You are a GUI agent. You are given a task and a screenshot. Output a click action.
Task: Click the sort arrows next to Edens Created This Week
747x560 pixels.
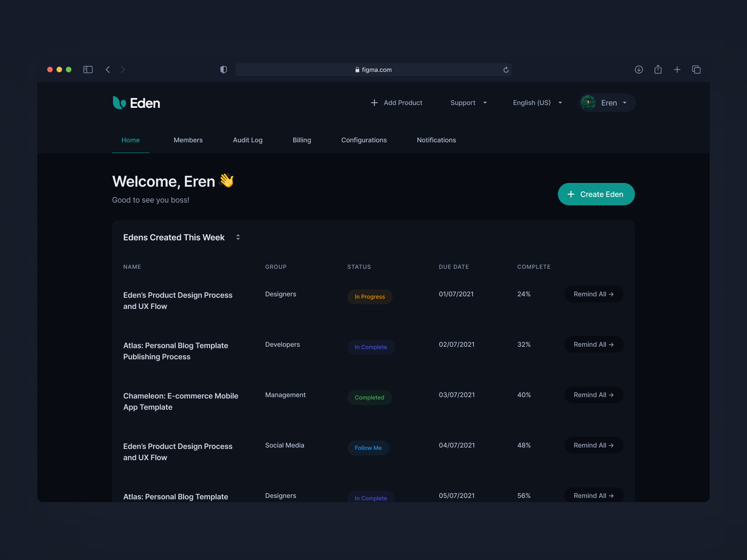tap(238, 237)
